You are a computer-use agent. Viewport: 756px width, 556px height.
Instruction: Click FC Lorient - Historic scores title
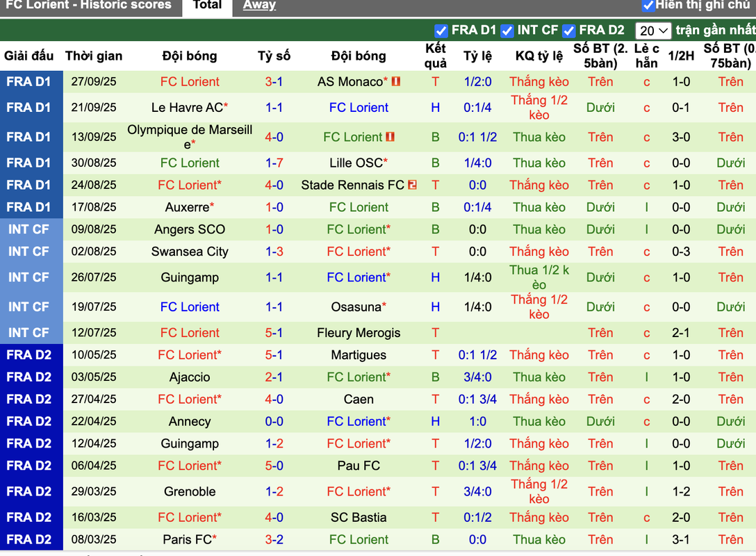(x=88, y=5)
